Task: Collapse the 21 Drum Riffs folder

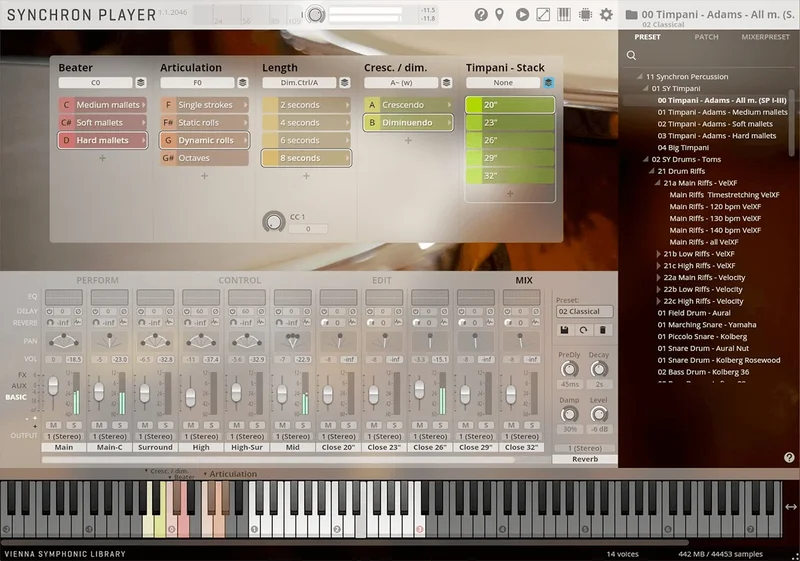Action: pyautogui.click(x=651, y=171)
